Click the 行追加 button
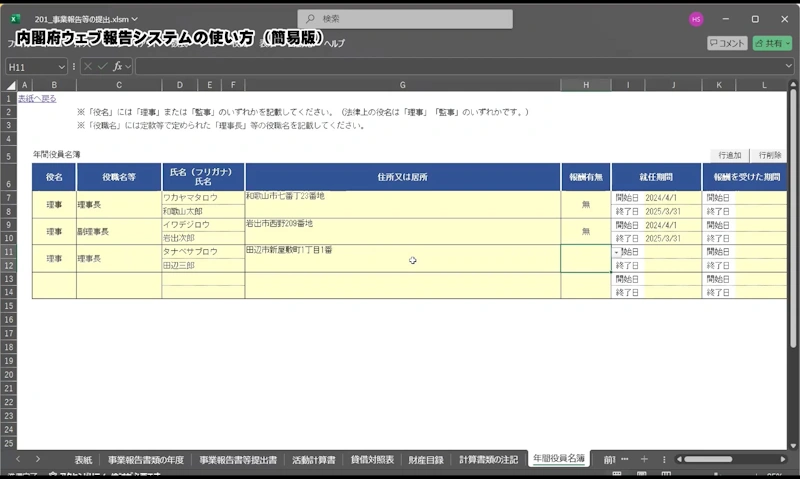Screen dimensions: 800x479 pos(729,155)
